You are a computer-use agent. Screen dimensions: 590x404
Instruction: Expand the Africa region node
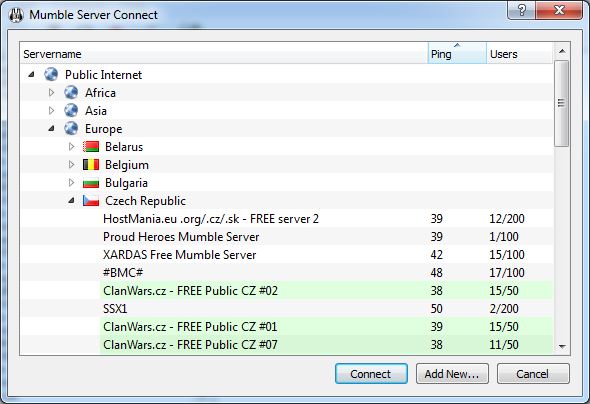point(52,93)
